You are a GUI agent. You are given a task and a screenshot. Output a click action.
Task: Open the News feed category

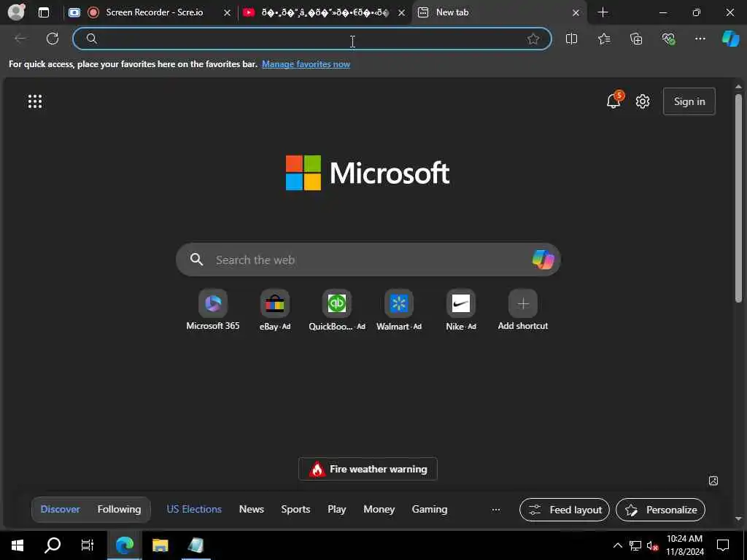[x=252, y=509]
